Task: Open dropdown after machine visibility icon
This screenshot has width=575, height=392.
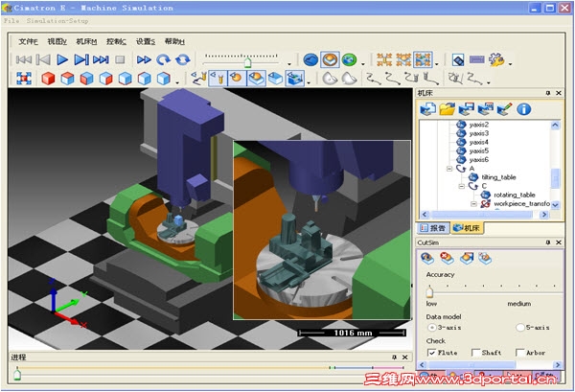Action: [309, 82]
